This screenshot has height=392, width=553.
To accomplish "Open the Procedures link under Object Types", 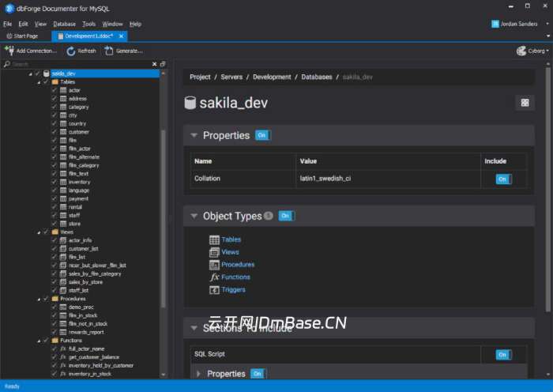I will click(x=238, y=264).
